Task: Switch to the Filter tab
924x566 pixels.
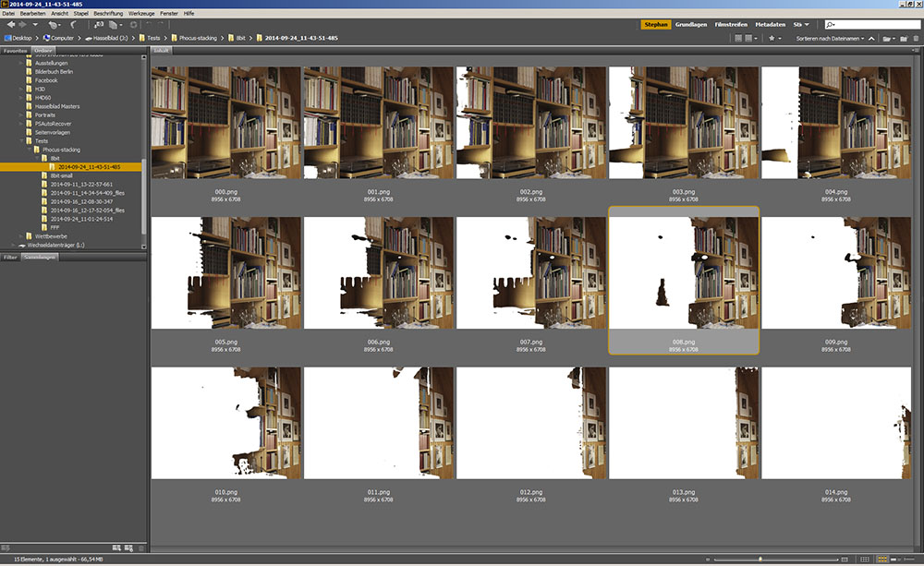Action: pyautogui.click(x=10, y=258)
